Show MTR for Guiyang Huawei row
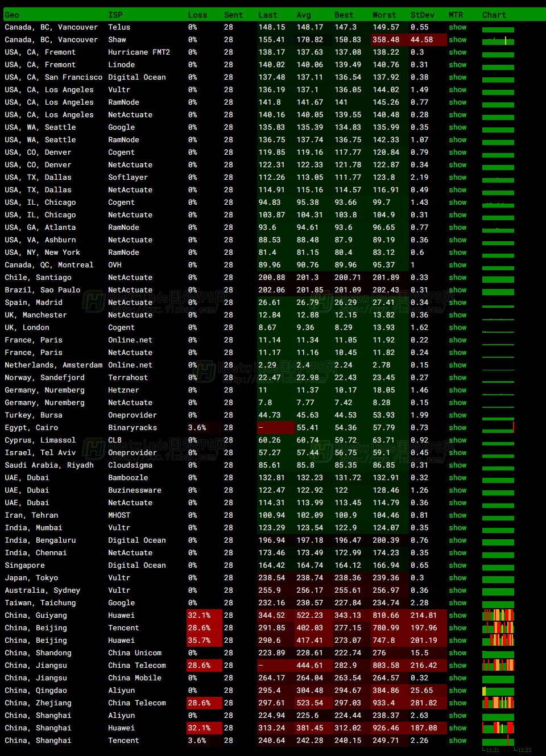This screenshot has width=546, height=756. click(x=457, y=615)
